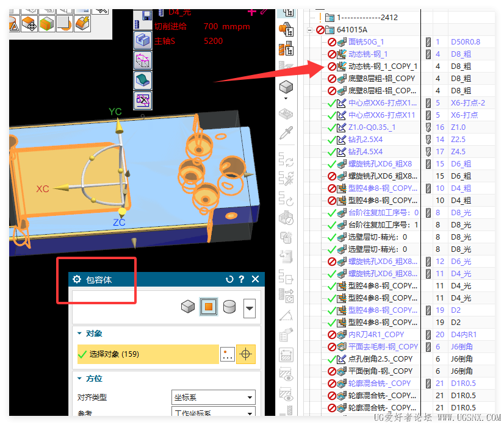The width and height of the screenshot is (504, 425).
Task: Collapse the 641015A program group
Action: (x=309, y=30)
